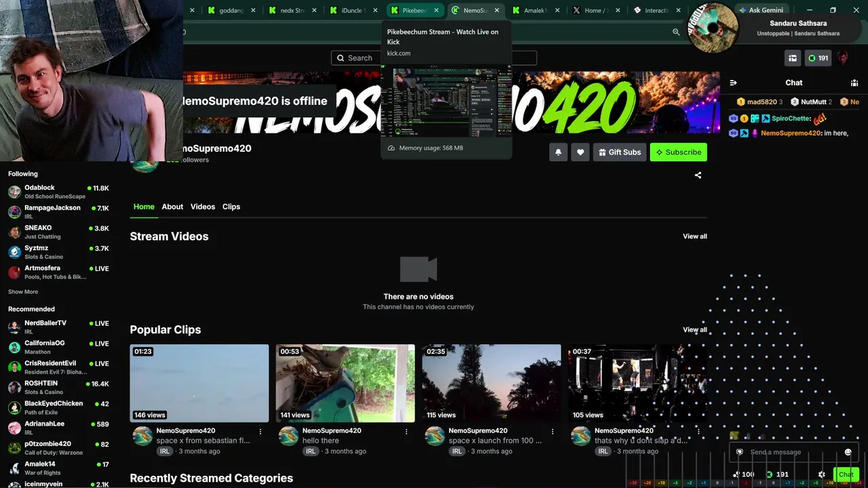The width and height of the screenshot is (868, 488).
Task: Click the Pikebeechum tab preview thumbnail
Action: 446,102
